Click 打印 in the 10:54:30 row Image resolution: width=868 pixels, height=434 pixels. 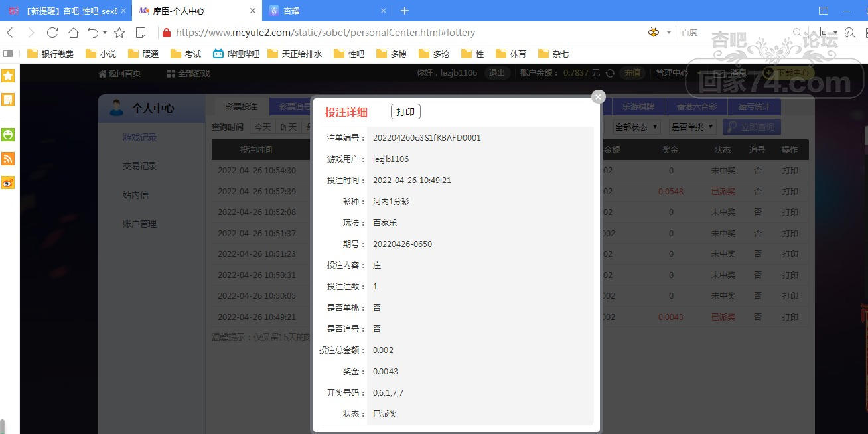(790, 170)
